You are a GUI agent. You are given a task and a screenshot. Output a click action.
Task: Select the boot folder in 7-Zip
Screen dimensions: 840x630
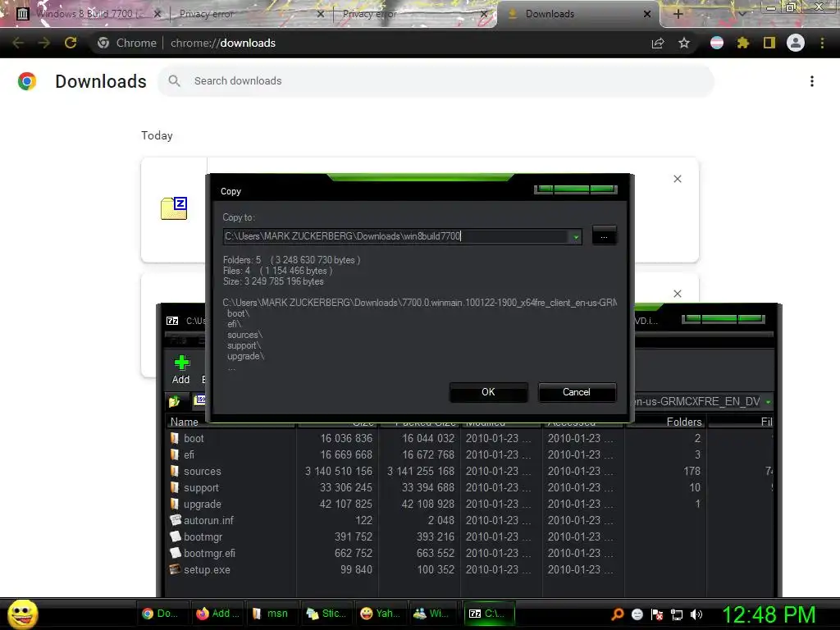coord(194,438)
